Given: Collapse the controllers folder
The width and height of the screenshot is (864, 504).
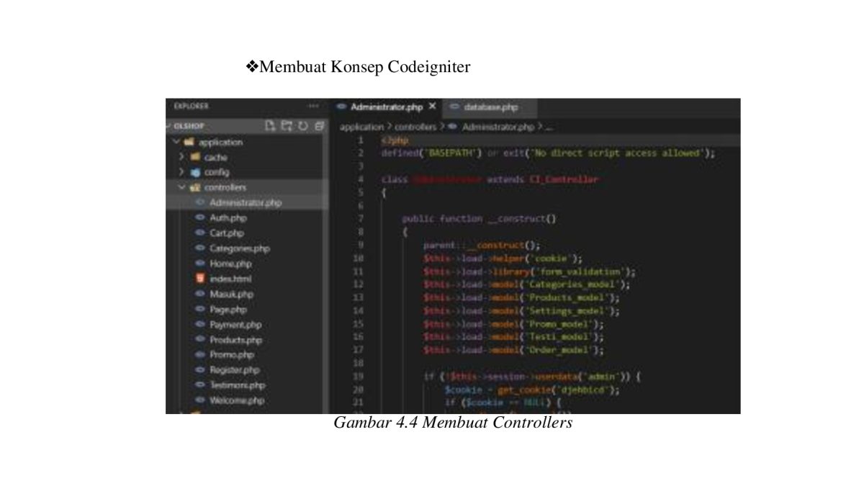Looking at the screenshot, I should [x=181, y=187].
